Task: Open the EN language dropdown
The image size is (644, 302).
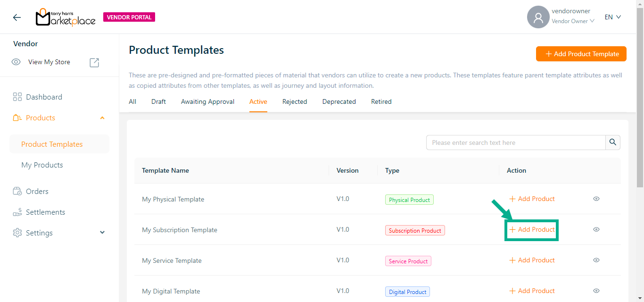Action: coord(612,17)
